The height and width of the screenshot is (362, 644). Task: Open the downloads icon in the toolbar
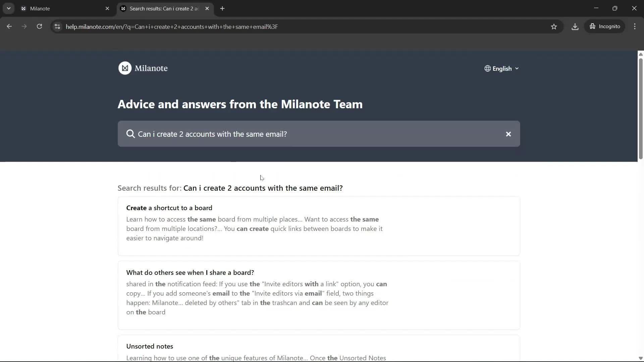[575, 26]
